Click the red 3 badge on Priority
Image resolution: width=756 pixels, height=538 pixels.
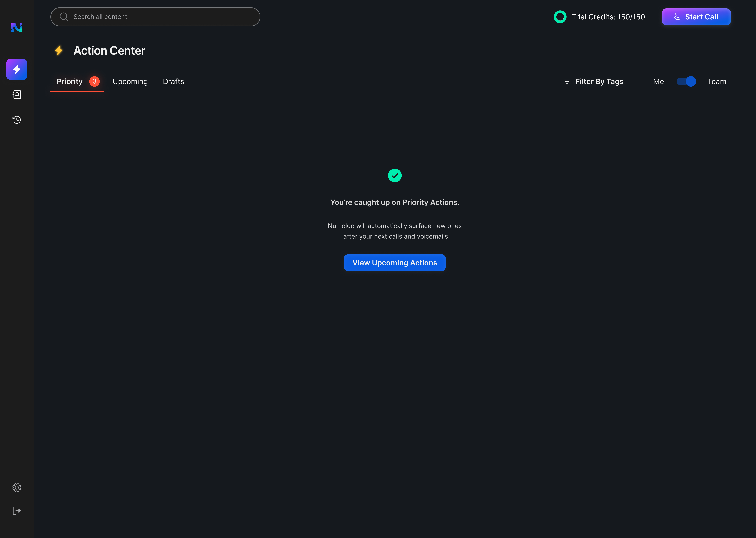(x=94, y=82)
